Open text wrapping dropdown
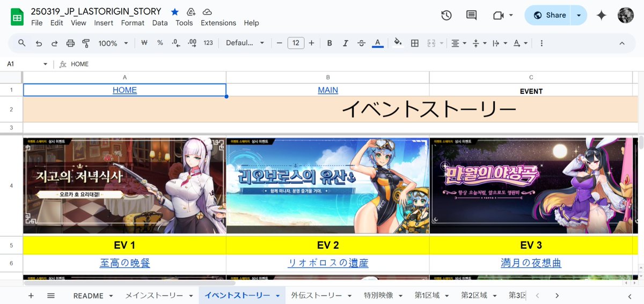 [499, 43]
